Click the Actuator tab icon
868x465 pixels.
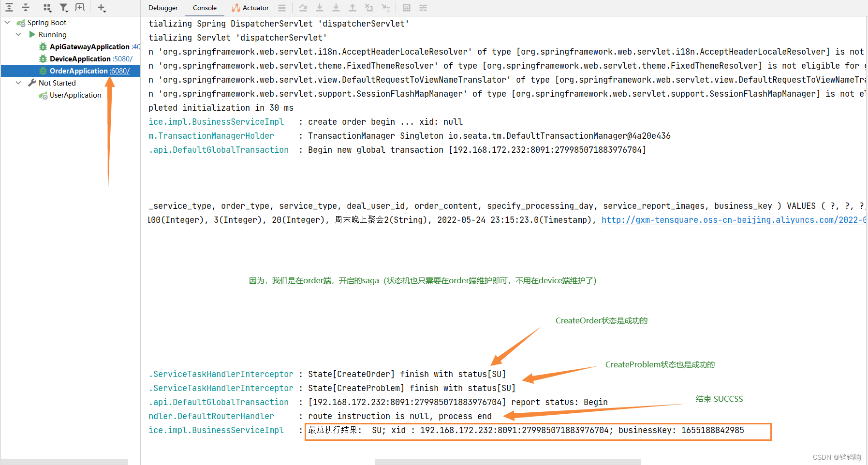coord(236,8)
